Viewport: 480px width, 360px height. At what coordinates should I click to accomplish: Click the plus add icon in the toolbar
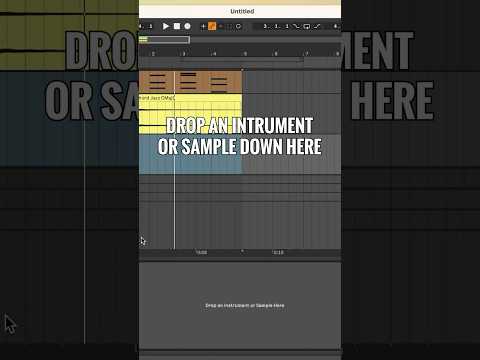point(203,26)
